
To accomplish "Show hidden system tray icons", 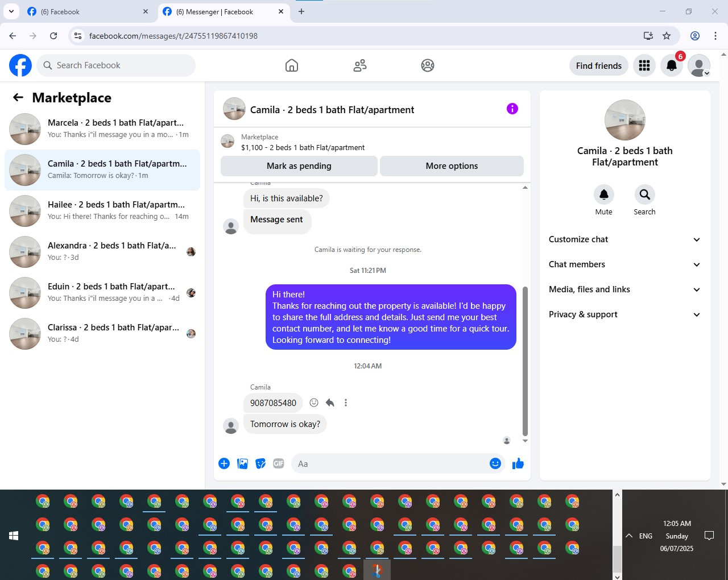I will tap(629, 536).
